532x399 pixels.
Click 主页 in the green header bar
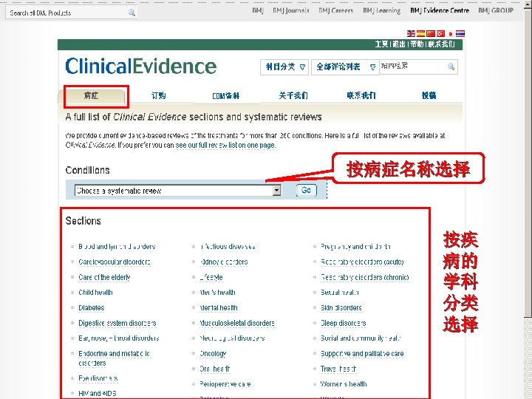click(382, 44)
